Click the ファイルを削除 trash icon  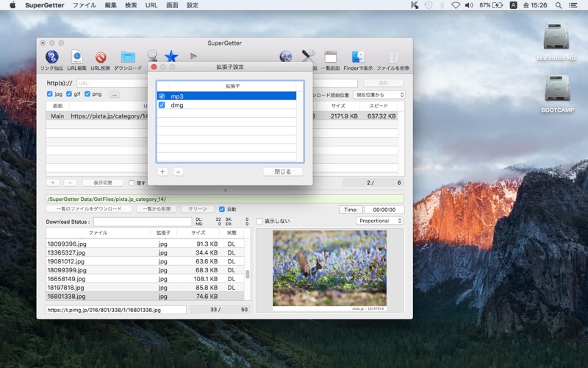pos(392,57)
